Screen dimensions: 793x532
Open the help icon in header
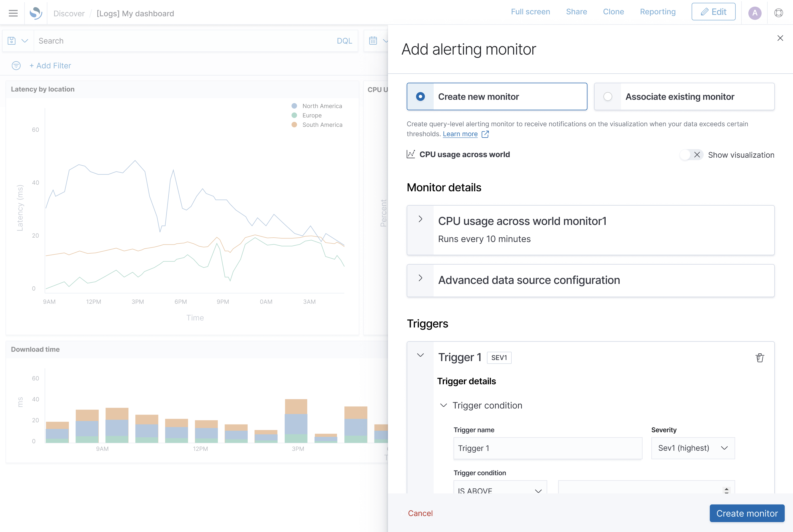point(778,13)
